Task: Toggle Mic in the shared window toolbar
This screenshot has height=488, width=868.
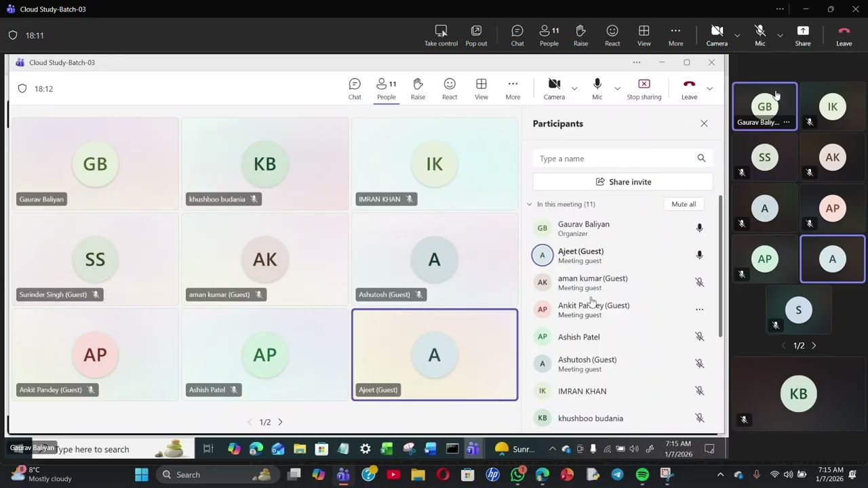Action: (597, 89)
